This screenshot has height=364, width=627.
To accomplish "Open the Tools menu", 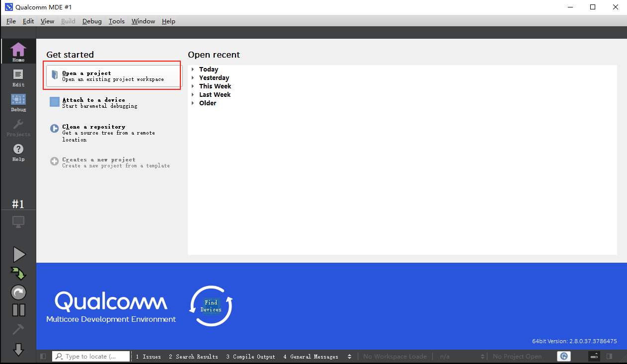I will pos(117,21).
